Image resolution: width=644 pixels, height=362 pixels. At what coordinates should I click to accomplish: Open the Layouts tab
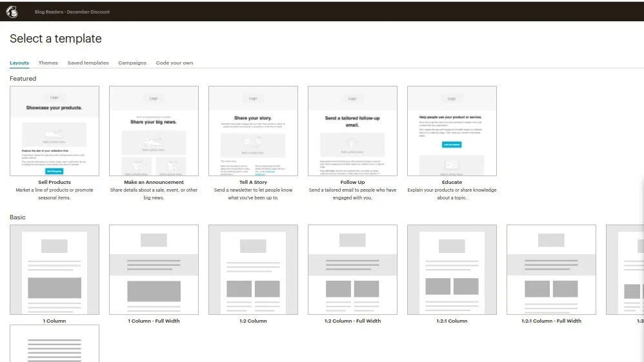[x=19, y=63]
